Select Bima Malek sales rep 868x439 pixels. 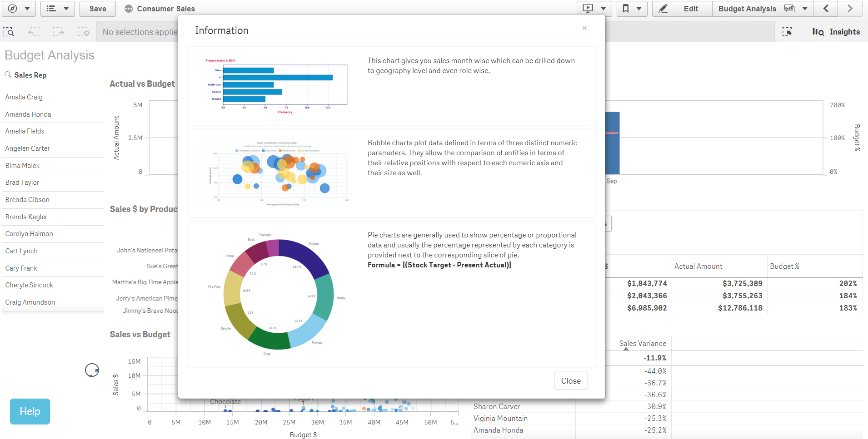pos(53,166)
